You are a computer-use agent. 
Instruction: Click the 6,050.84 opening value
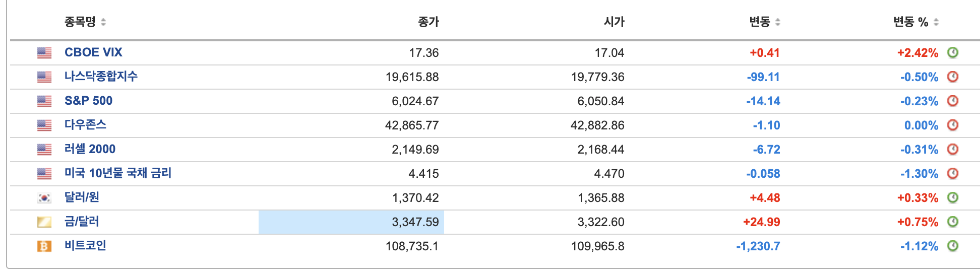point(600,101)
